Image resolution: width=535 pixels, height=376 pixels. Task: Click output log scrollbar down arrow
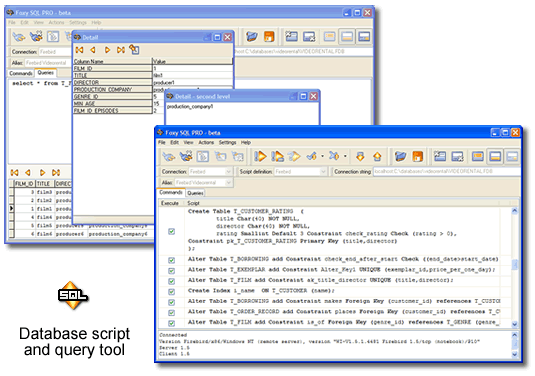click(x=515, y=355)
